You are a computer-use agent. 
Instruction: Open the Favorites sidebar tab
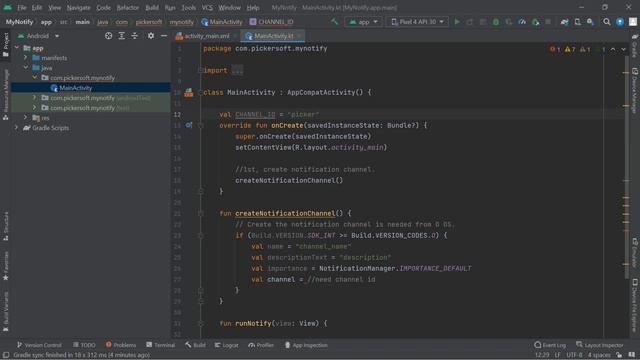click(6, 266)
